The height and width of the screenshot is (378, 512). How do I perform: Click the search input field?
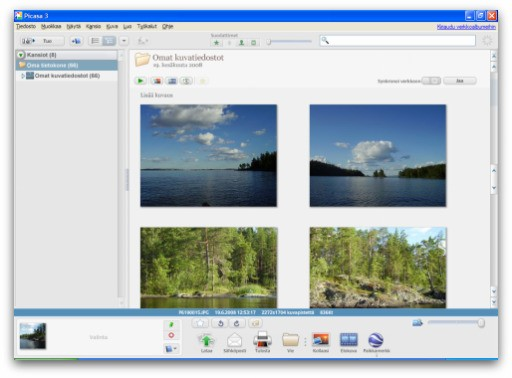[397, 41]
